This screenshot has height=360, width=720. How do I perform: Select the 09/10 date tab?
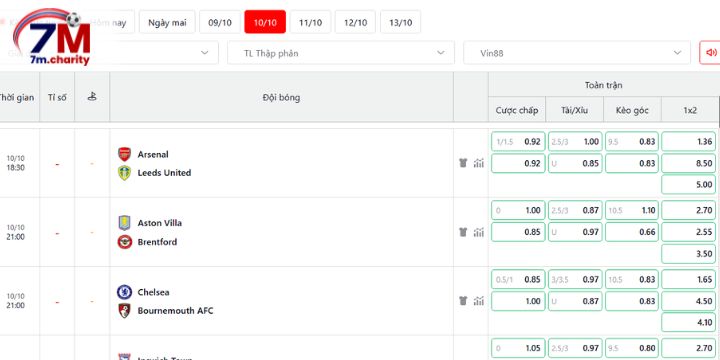pyautogui.click(x=220, y=22)
